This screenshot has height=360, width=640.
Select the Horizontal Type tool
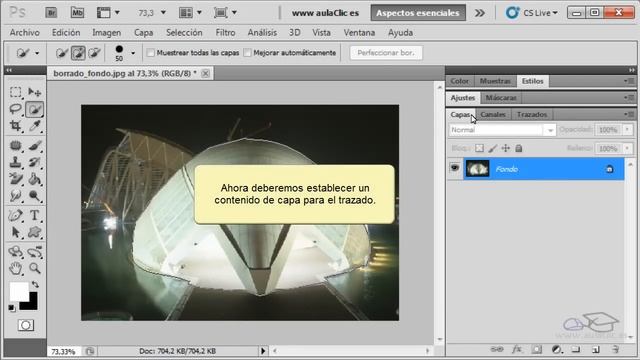[35, 215]
